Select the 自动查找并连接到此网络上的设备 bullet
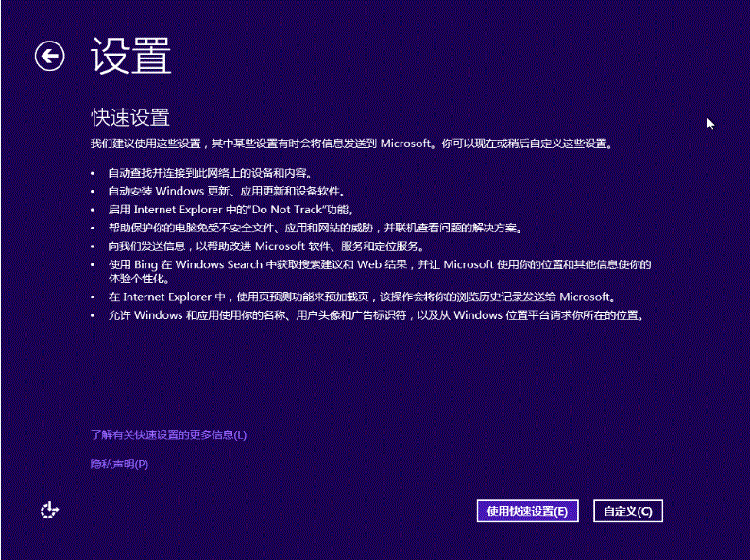 coord(210,174)
